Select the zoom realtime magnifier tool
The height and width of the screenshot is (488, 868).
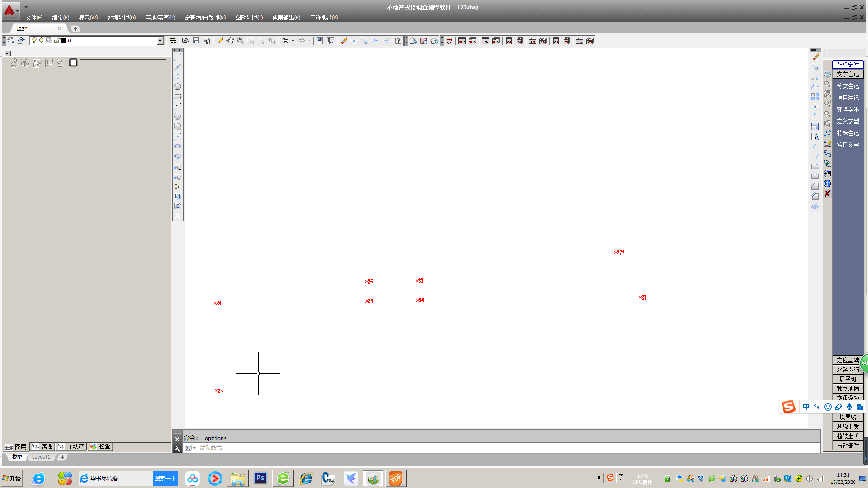[x=241, y=41]
